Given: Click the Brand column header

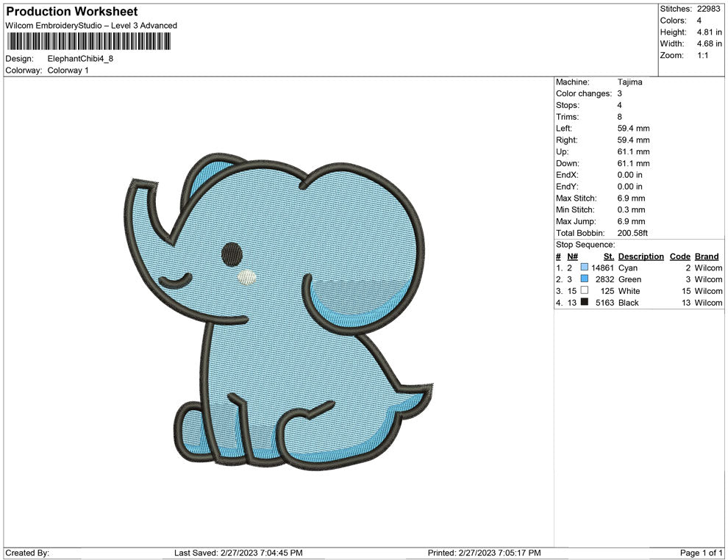Looking at the screenshot, I should click(706, 256).
